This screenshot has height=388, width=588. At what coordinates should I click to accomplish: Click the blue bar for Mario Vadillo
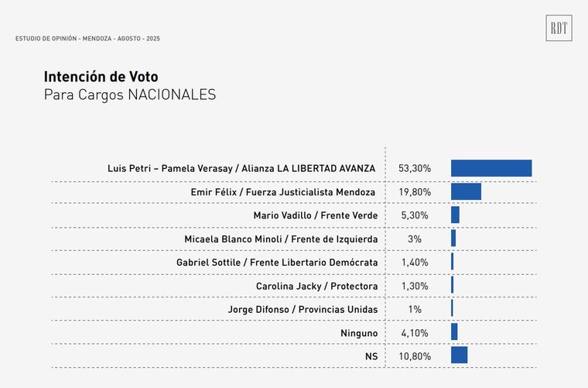[x=455, y=215]
